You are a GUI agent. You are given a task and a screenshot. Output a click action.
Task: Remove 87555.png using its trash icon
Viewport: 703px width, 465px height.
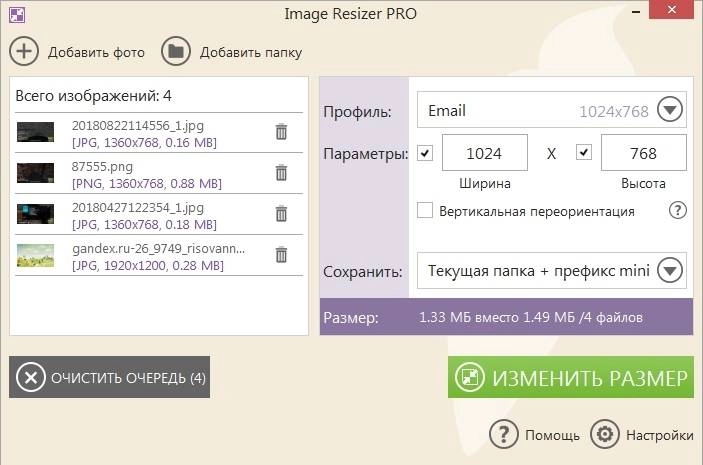(281, 173)
